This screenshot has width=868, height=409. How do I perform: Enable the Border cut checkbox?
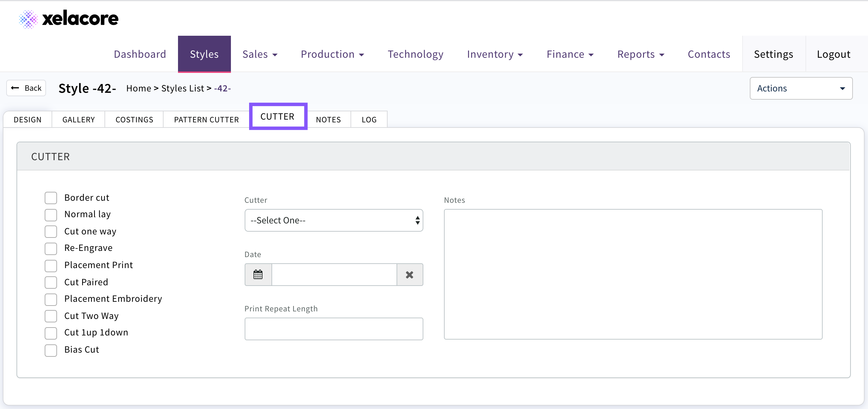coord(51,198)
